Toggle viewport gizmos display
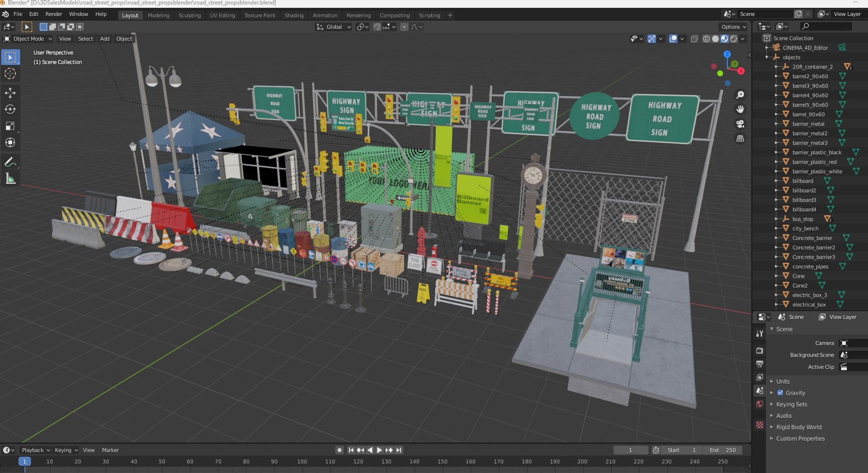 click(651, 39)
